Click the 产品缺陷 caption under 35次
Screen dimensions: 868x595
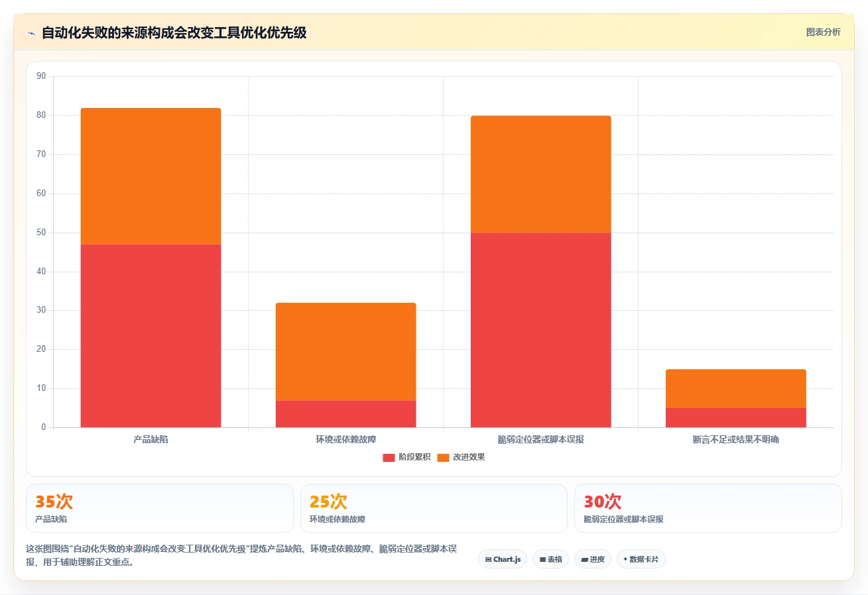click(x=51, y=519)
